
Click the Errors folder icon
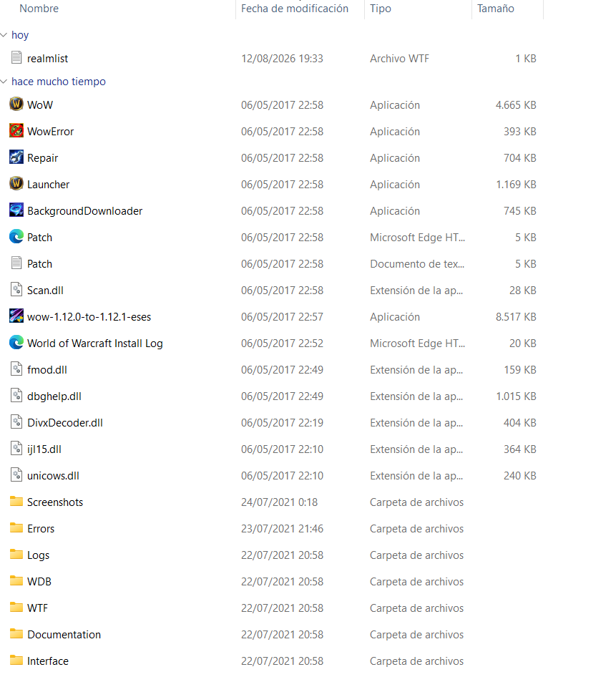pos(16,528)
